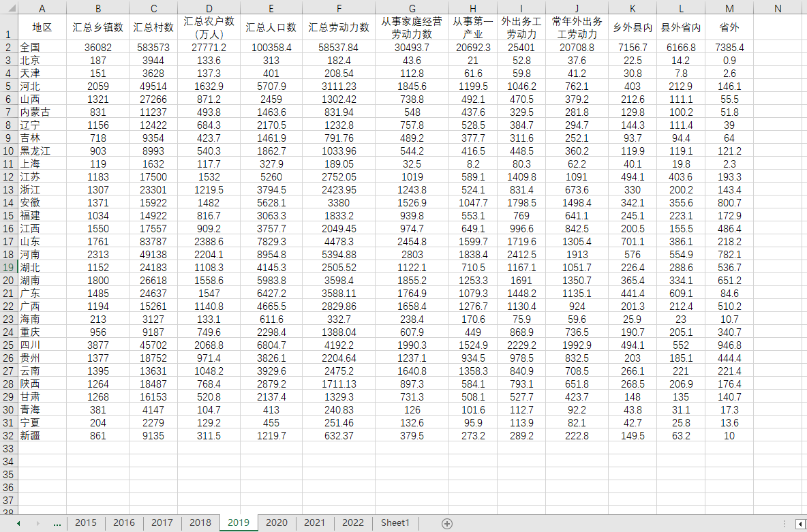Switch to the 2022 sheet tab
The width and height of the screenshot is (807, 532).
coord(353,522)
